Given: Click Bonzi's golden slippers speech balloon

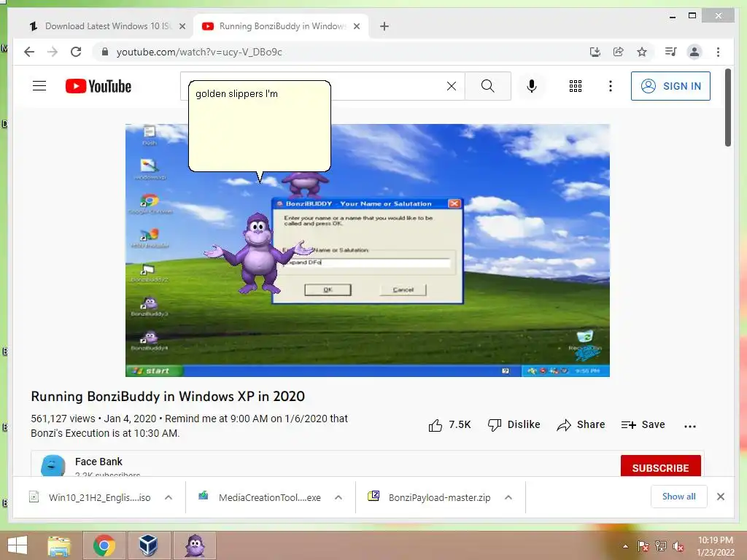Looking at the screenshot, I should 260,126.
